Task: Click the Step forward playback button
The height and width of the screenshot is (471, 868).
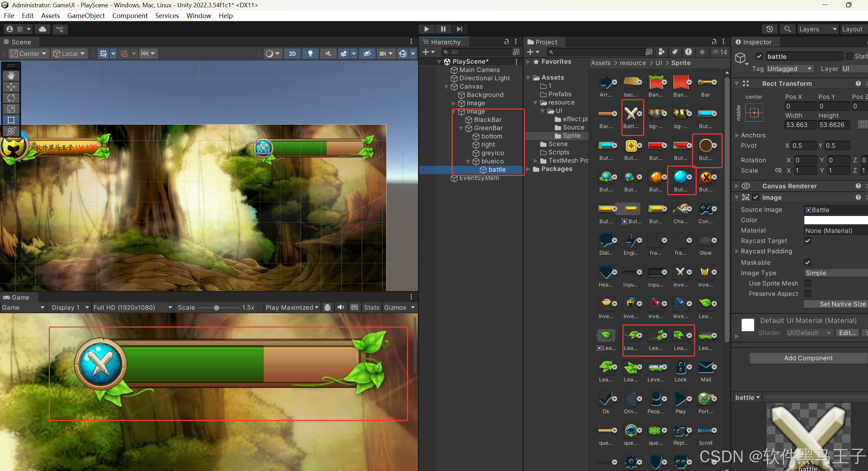Action: pyautogui.click(x=459, y=29)
